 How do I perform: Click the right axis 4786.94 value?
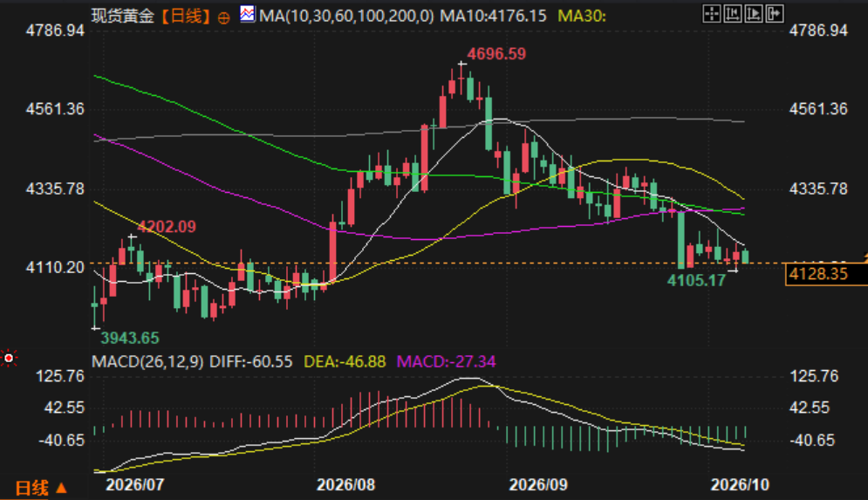[818, 30]
